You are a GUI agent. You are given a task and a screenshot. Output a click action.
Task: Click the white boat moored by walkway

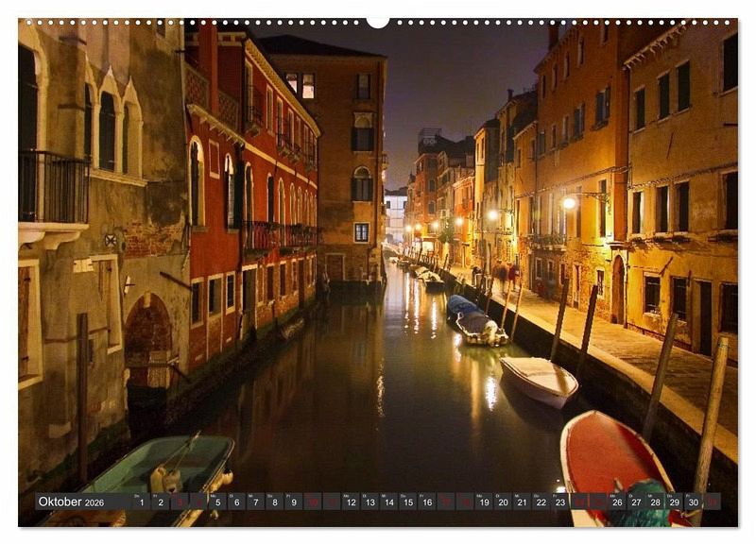[539, 377]
